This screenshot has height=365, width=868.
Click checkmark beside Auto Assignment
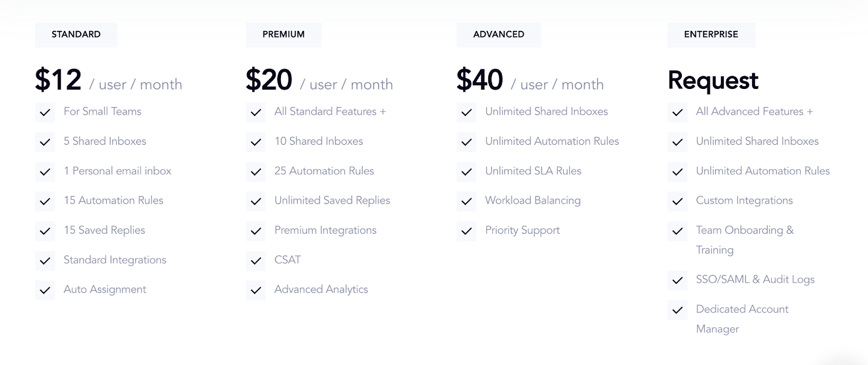coord(45,290)
